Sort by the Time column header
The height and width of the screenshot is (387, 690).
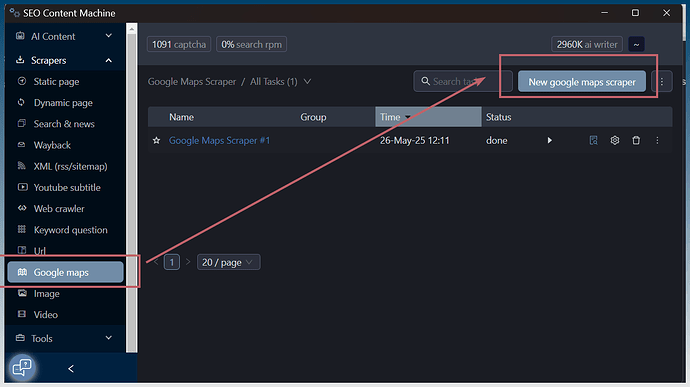pyautogui.click(x=428, y=117)
